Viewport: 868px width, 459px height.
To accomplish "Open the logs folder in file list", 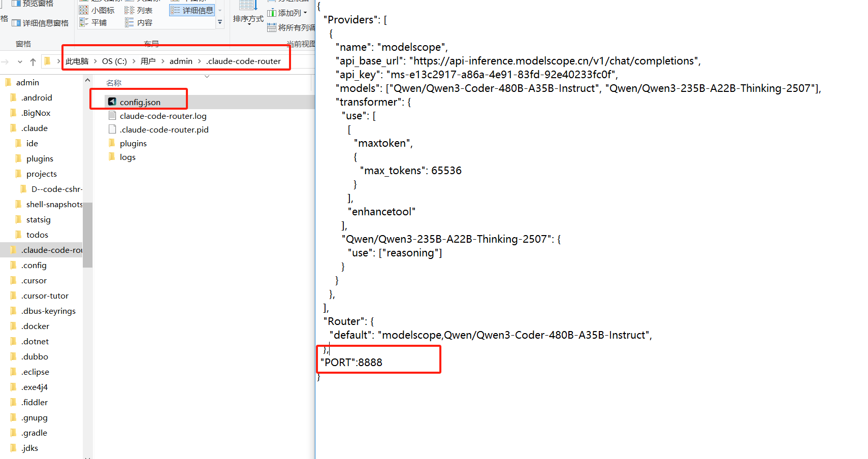I will click(127, 157).
